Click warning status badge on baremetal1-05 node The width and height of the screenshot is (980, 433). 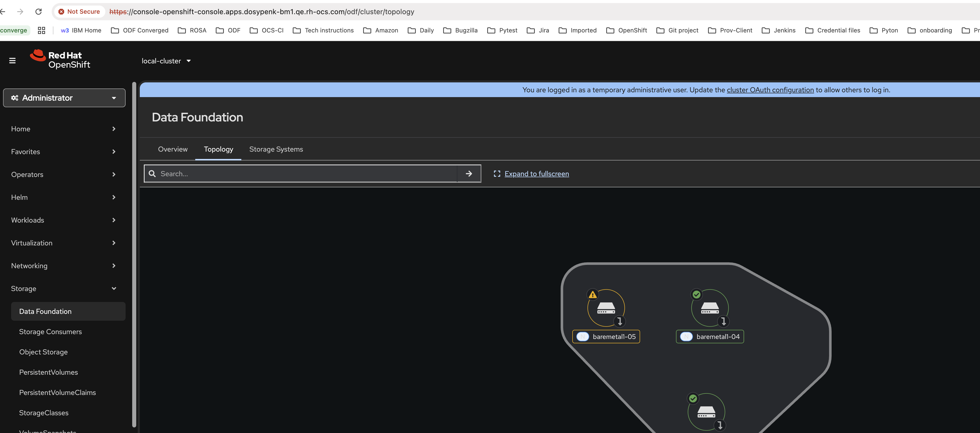(x=592, y=294)
